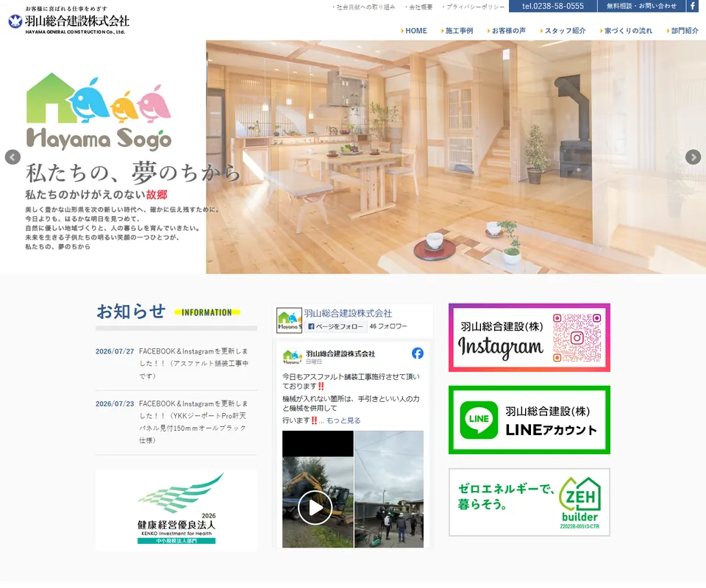Click 無料相談・お問い合わせ button
This screenshot has width=706, height=588.
click(x=641, y=6)
